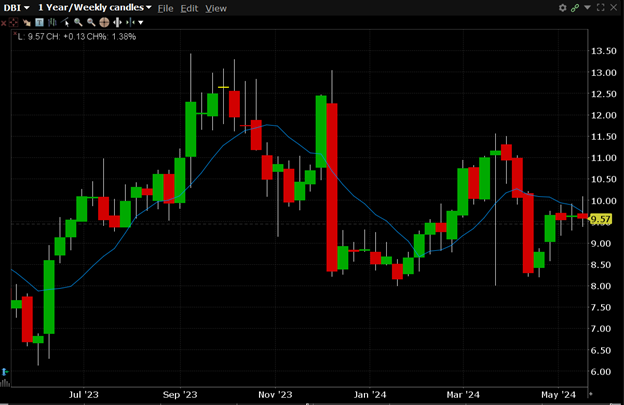Open the View menu

[216, 8]
